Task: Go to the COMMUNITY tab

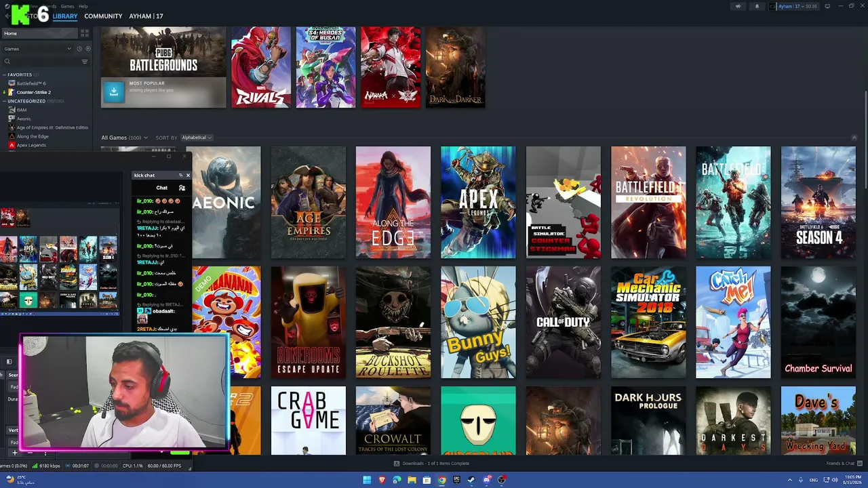Action: [x=103, y=16]
